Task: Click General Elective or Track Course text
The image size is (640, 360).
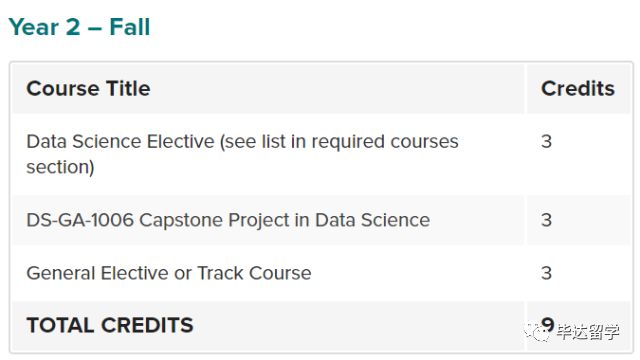Action: 169,273
